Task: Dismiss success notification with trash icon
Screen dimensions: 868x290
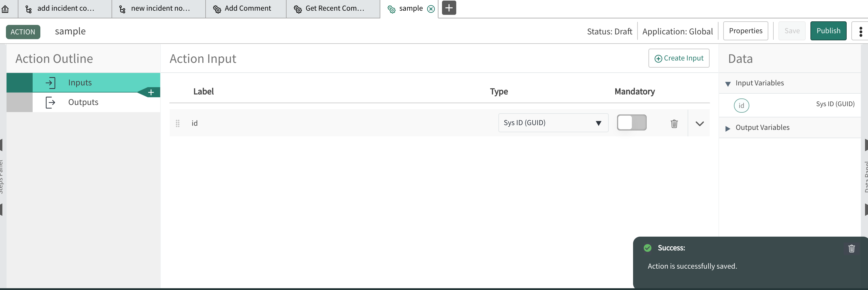Action: click(851, 248)
